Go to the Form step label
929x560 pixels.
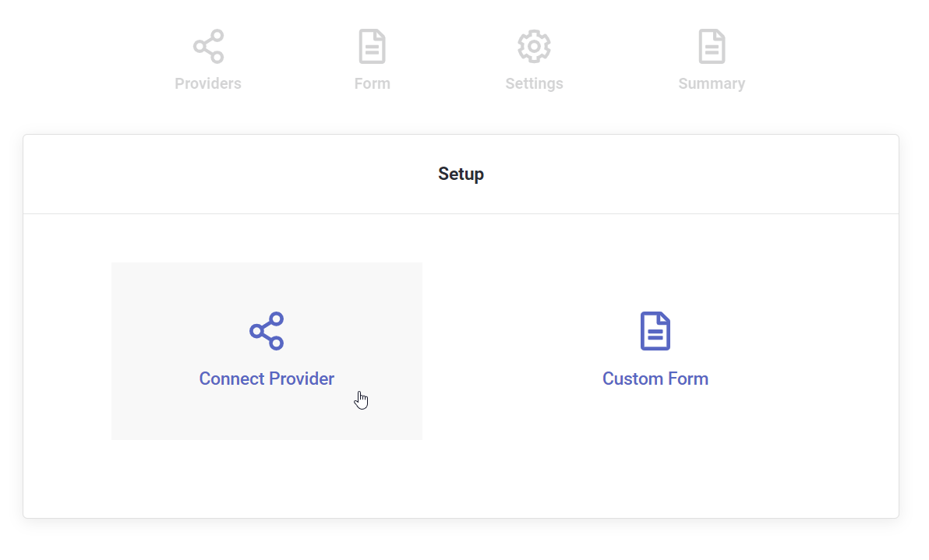click(372, 83)
